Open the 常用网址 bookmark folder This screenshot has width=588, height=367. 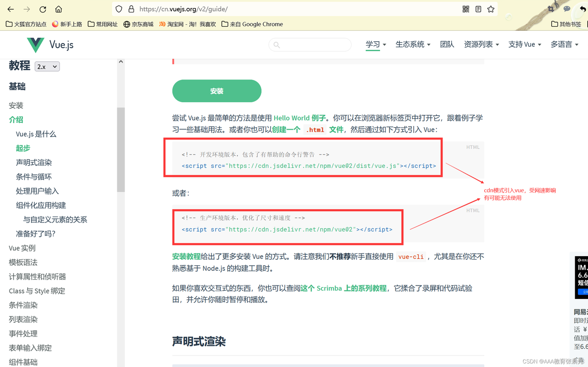[x=103, y=24]
